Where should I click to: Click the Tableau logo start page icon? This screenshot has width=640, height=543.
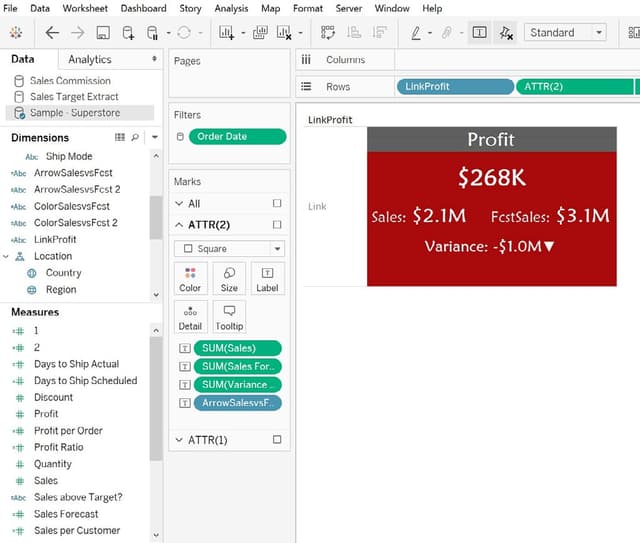16,33
